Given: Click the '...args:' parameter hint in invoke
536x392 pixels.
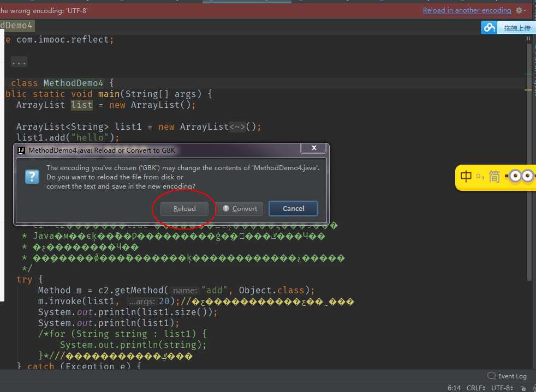Looking at the screenshot, I should point(142,301).
